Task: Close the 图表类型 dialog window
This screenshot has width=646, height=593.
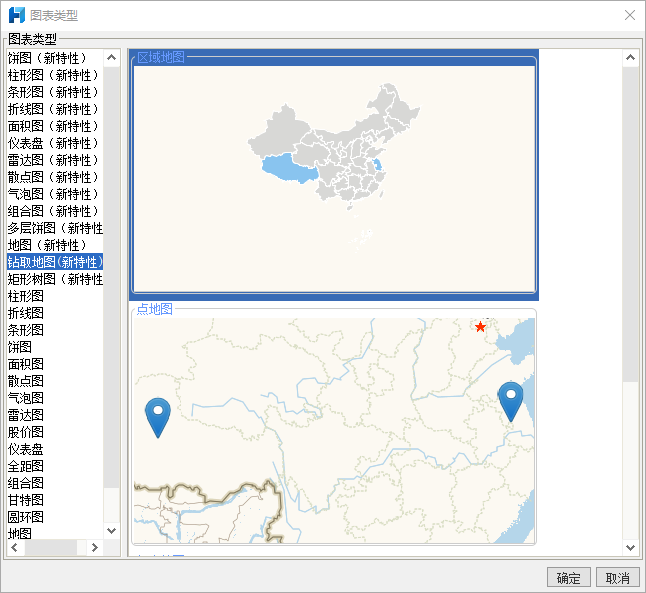Action: point(630,15)
